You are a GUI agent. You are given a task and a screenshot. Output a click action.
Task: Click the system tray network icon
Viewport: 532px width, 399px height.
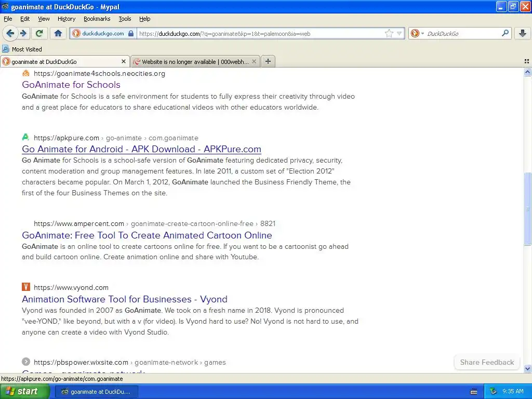click(x=494, y=392)
